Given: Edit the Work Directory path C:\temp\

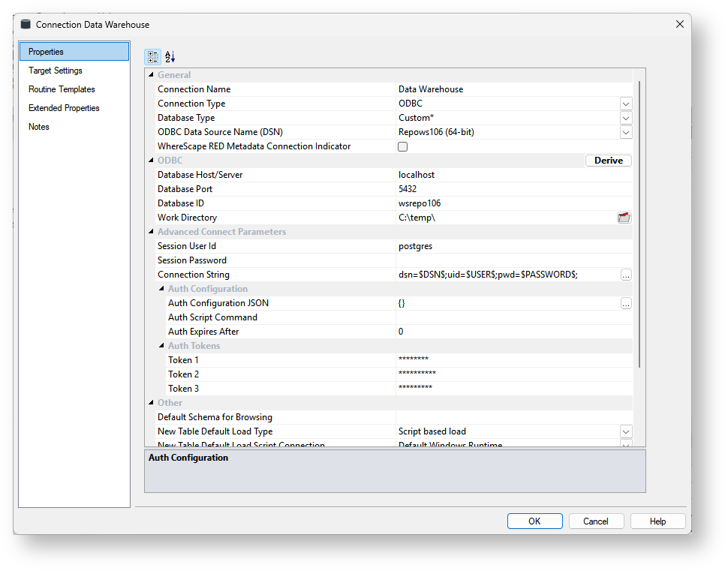Looking at the screenshot, I should pyautogui.click(x=506, y=218).
